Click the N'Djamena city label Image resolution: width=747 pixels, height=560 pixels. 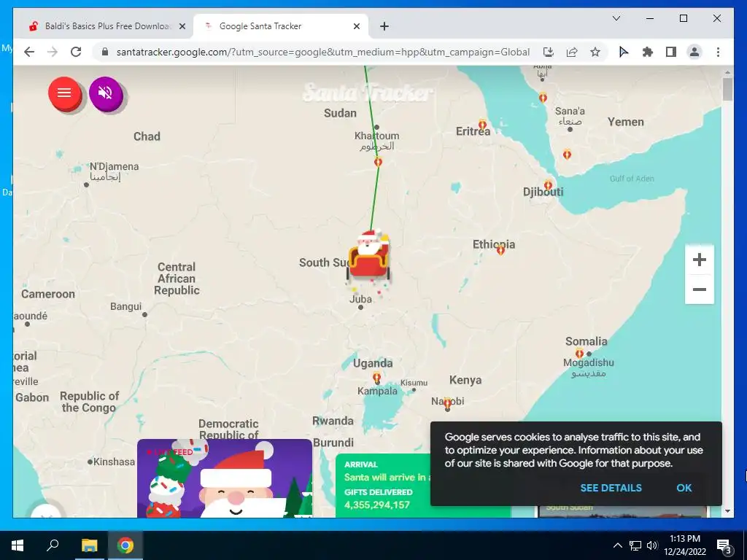pos(115,167)
